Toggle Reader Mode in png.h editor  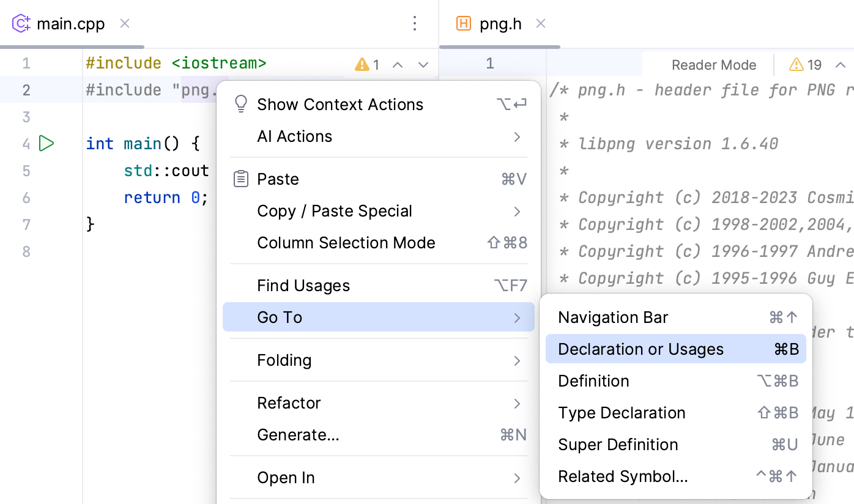click(x=714, y=65)
